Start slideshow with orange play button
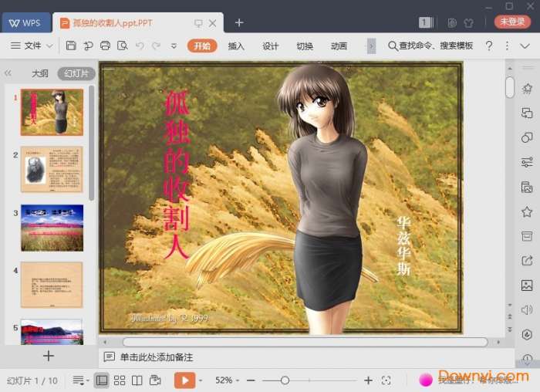The image size is (540, 392). tap(184, 380)
